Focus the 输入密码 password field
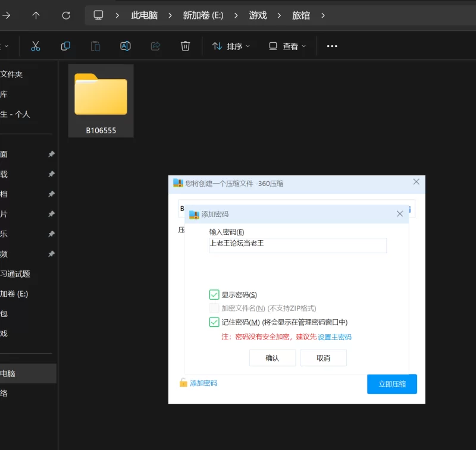 [297, 245]
